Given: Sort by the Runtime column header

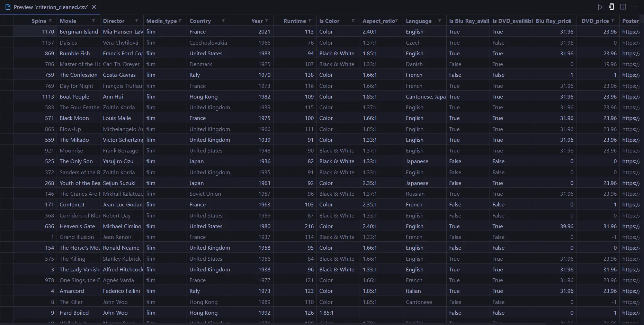Looking at the screenshot, I should (295, 21).
